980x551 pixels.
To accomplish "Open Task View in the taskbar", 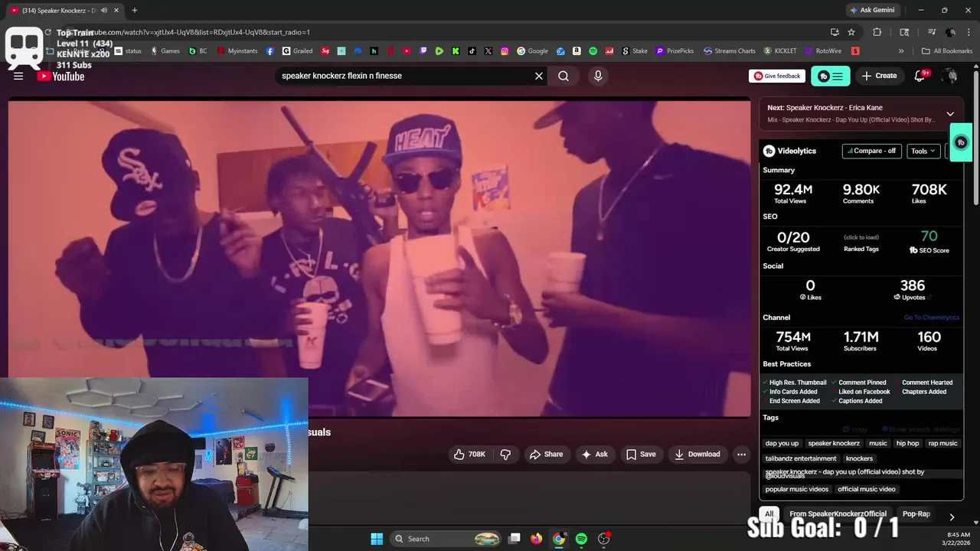I will point(514,539).
